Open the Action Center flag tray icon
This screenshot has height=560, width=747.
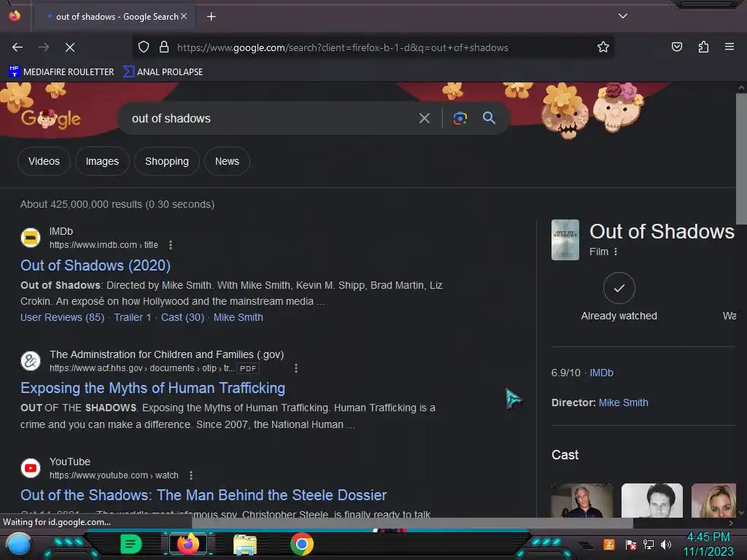(x=631, y=544)
